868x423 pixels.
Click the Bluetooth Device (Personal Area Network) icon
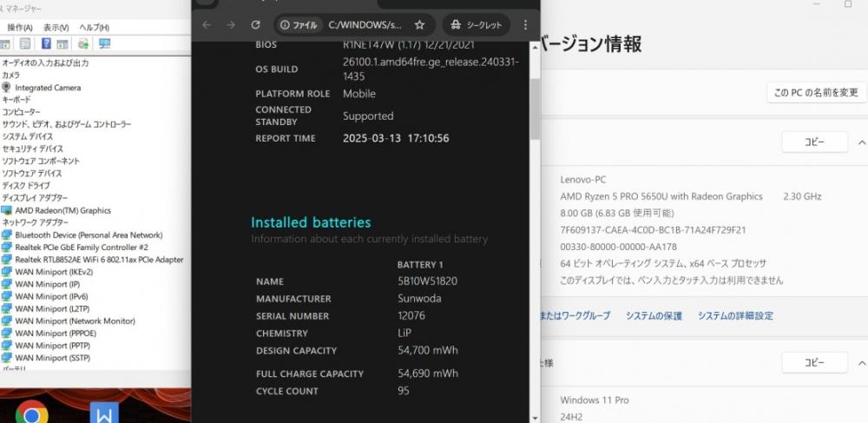(6, 235)
